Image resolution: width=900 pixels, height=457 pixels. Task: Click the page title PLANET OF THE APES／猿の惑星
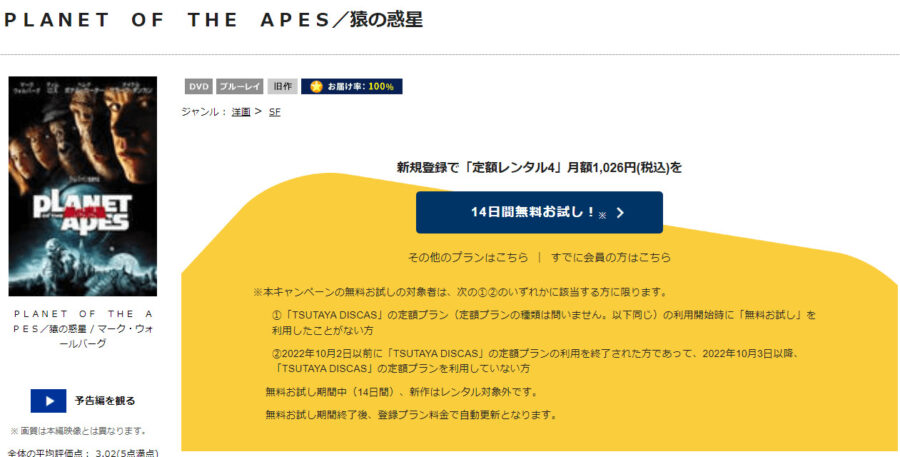click(x=213, y=20)
